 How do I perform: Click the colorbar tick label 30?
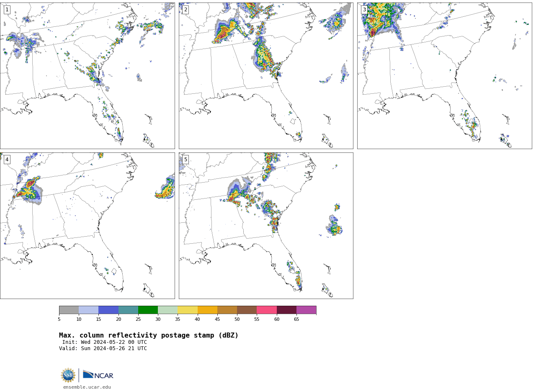[x=158, y=319]
